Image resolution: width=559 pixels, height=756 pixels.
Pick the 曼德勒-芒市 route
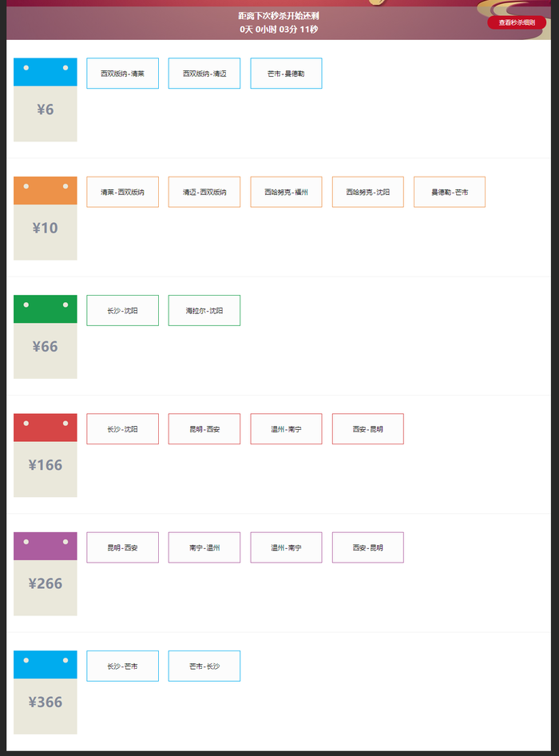(450, 192)
